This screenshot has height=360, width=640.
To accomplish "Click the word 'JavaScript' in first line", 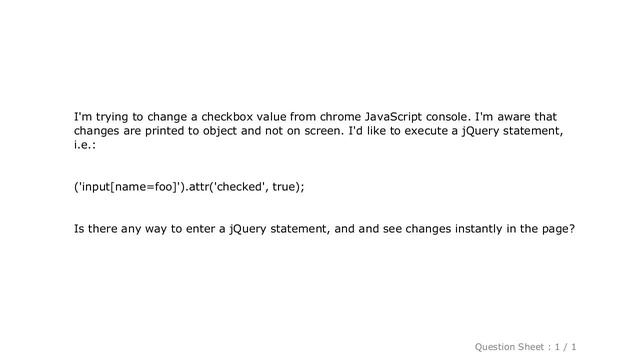I will 393,117.
